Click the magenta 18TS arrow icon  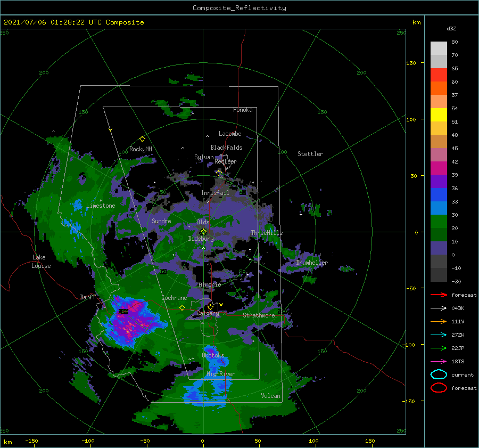439,362
